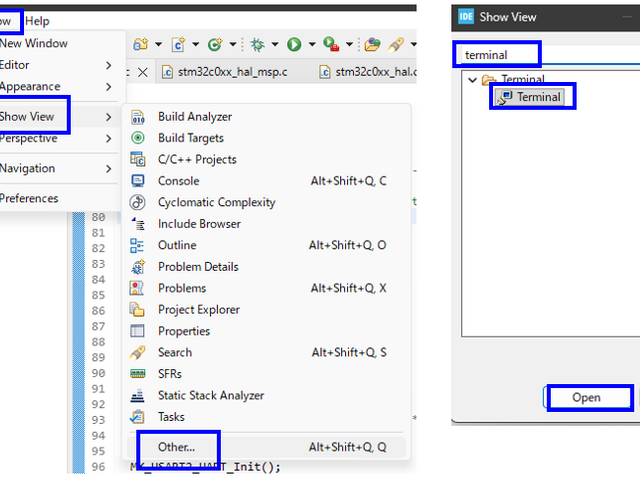The height and width of the screenshot is (480, 640).
Task: Open the Cyclomatic Complexity view
Action: point(216,202)
